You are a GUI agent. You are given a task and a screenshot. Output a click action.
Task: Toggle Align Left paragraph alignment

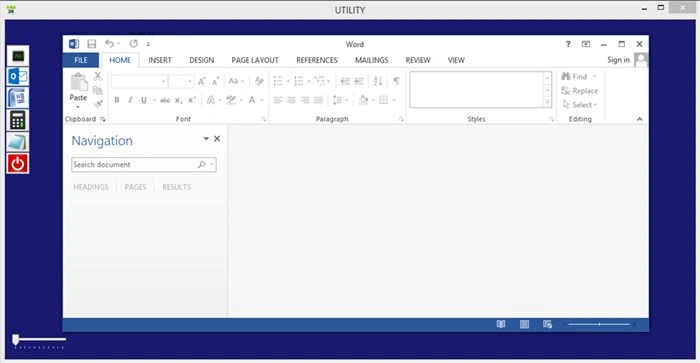[x=278, y=100]
